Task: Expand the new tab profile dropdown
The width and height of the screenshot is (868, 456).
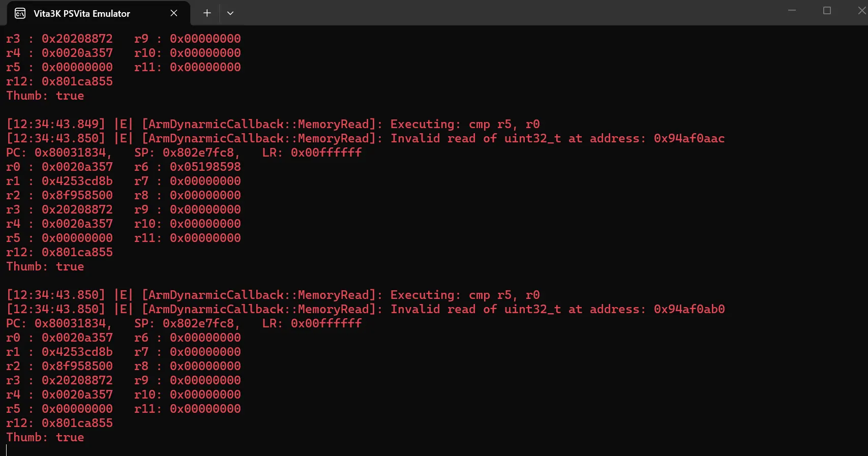Action: 230,13
